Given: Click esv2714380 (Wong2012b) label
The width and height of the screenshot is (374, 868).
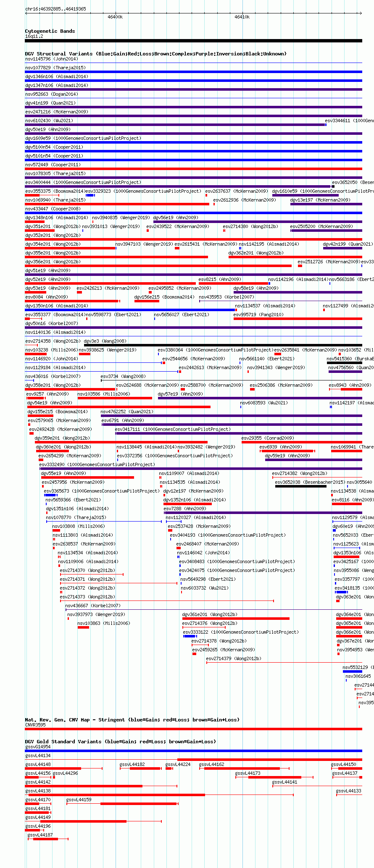Looking at the screenshot, I should click(x=250, y=226).
